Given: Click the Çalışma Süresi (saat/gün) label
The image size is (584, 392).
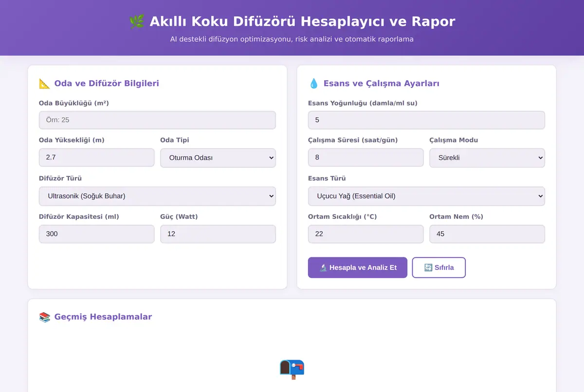Looking at the screenshot, I should coord(353,140).
